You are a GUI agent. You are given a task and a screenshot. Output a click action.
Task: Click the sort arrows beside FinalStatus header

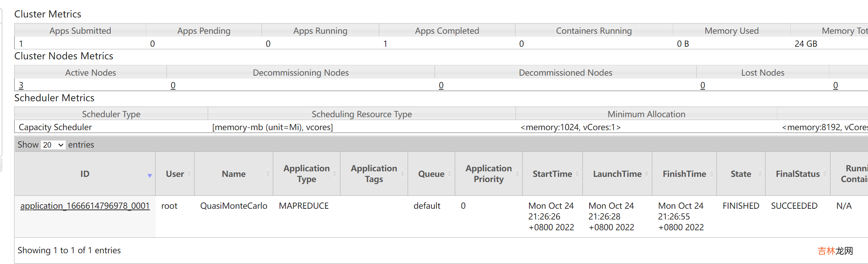point(825,174)
